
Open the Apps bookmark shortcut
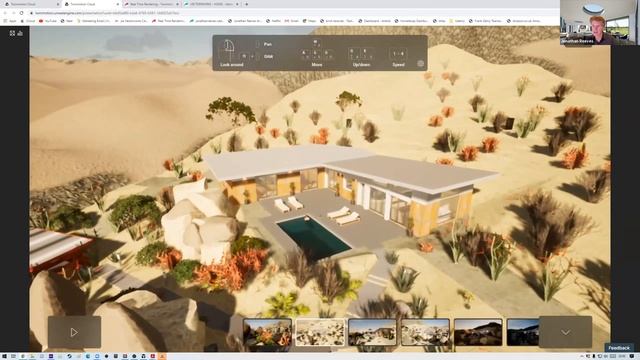(10, 21)
